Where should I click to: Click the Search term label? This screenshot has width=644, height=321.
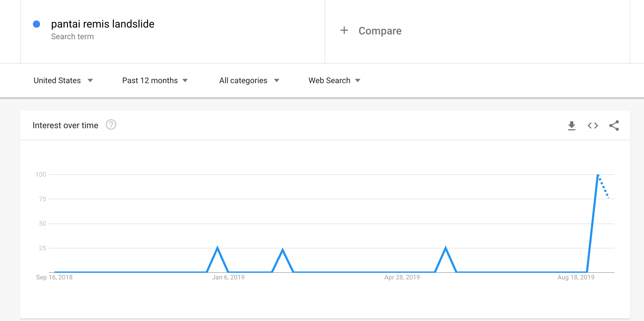(x=72, y=37)
